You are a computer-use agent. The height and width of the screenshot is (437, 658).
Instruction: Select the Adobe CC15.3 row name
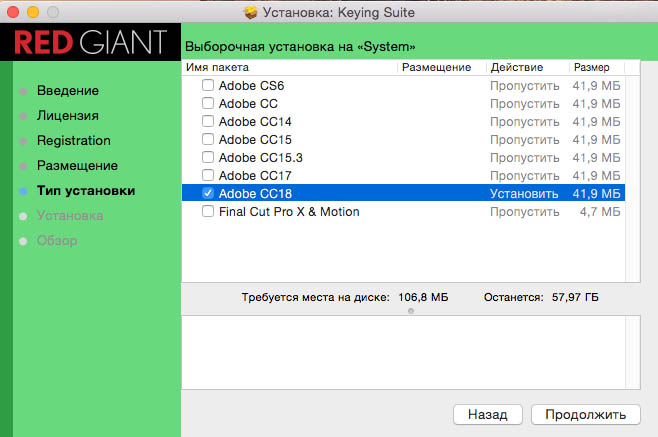pyautogui.click(x=261, y=158)
